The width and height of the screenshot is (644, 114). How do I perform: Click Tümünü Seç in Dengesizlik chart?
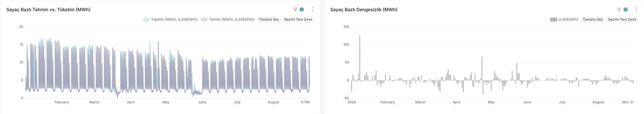pyautogui.click(x=593, y=20)
